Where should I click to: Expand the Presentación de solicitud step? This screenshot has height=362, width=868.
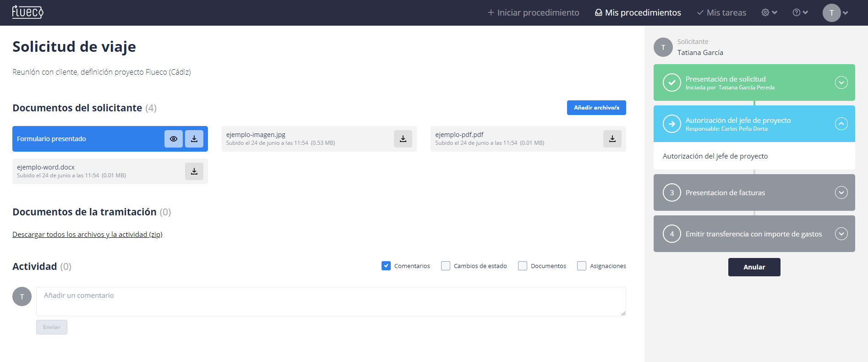point(841,82)
